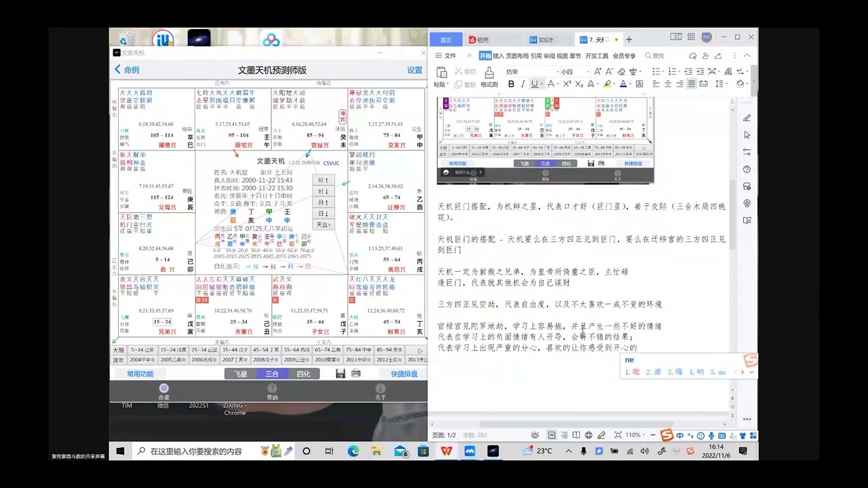This screenshot has height=488, width=868.
Task: Toggle Italic formatting in WPS toolbar
Action: pyautogui.click(x=522, y=84)
